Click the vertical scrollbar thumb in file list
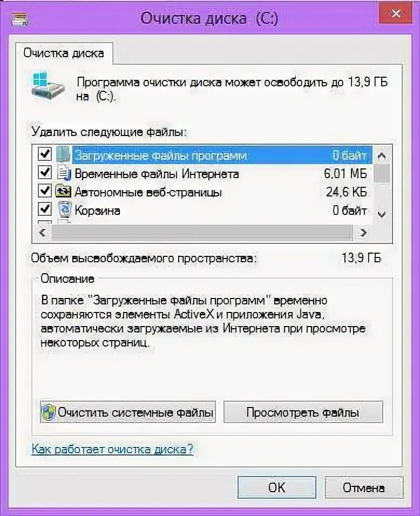 pyautogui.click(x=382, y=173)
